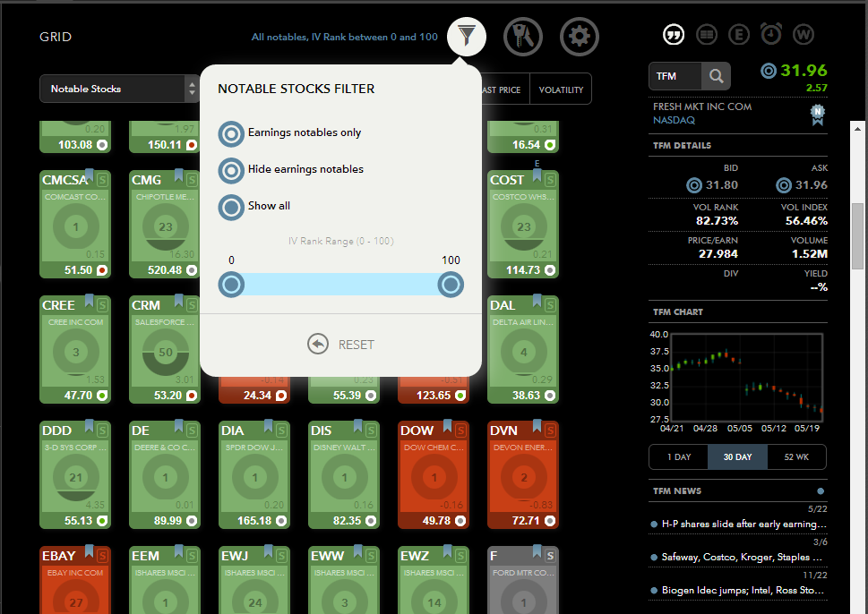Viewport: 868px width, 614px height.
Task: Click the S badge on the DOW card
Action: point(460,431)
